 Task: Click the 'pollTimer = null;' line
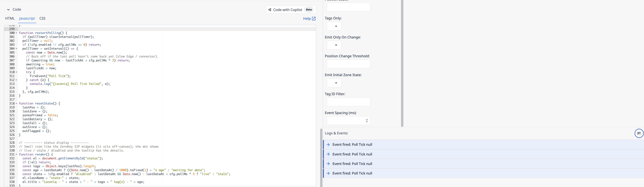point(38,41)
